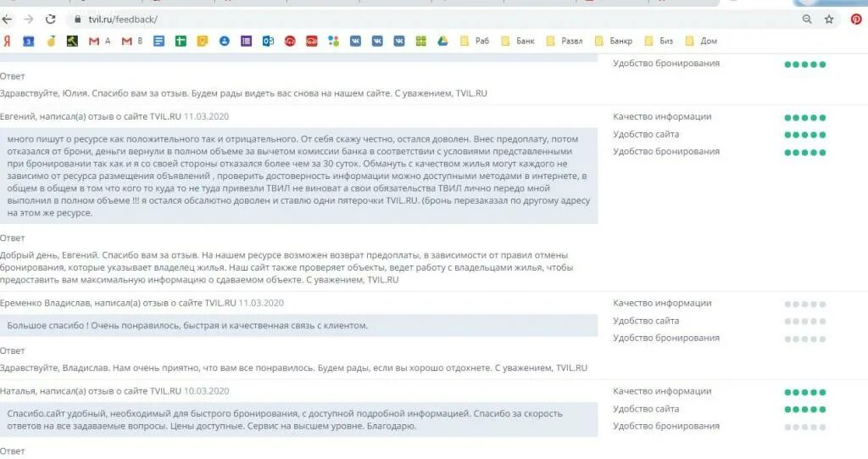Open the Google Docs bookmark
868x459 pixels.
click(x=159, y=41)
